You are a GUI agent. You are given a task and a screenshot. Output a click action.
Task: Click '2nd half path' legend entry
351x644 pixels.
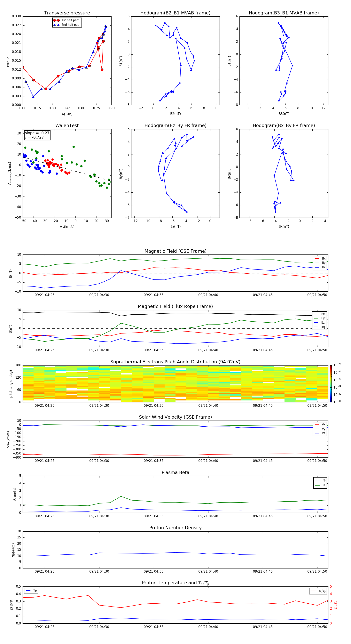click(x=67, y=25)
